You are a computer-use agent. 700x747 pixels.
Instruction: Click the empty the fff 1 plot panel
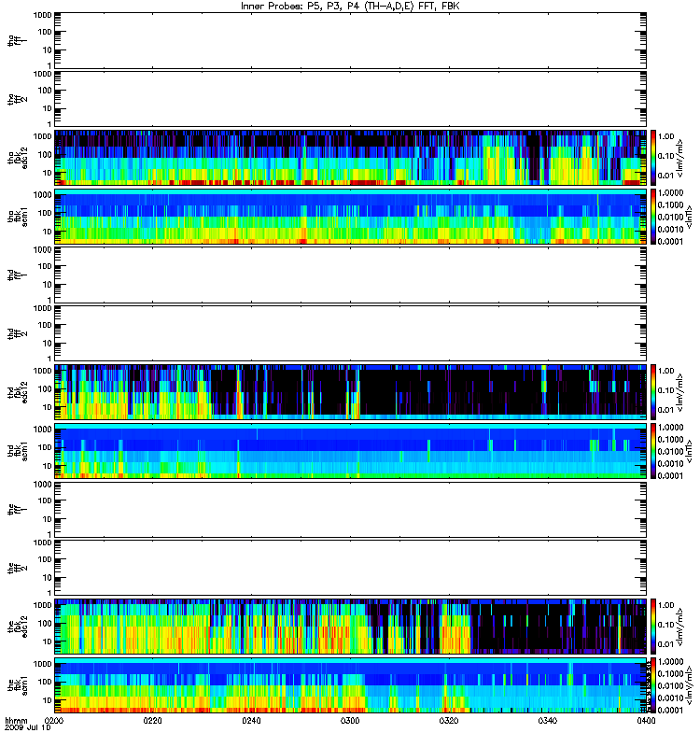(351, 509)
